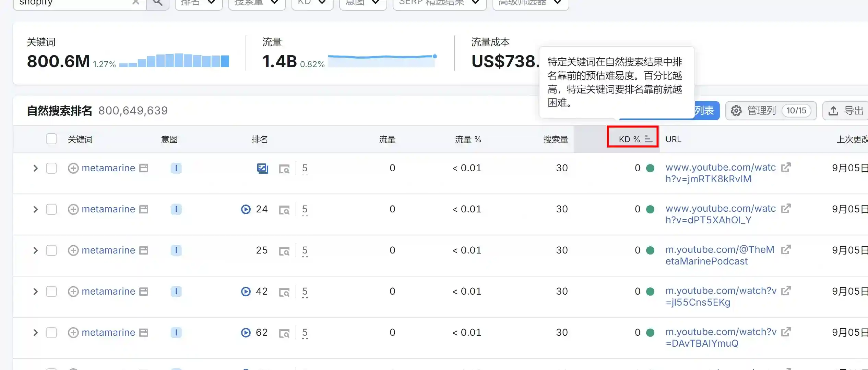Screen dimensions: 868x370
Task: Tick the checkbox for the rank 62 metamarine row
Action: [x=51, y=333]
